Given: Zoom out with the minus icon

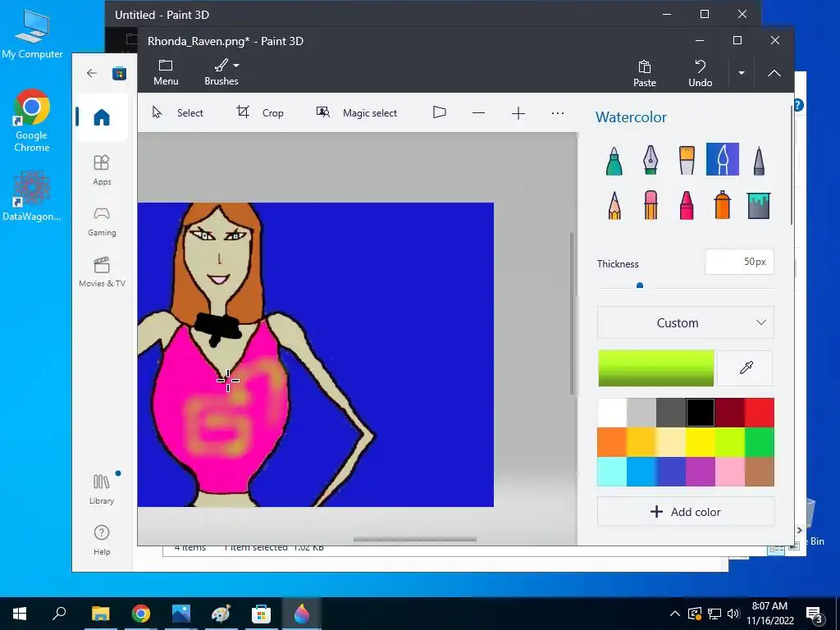Looking at the screenshot, I should click(479, 113).
